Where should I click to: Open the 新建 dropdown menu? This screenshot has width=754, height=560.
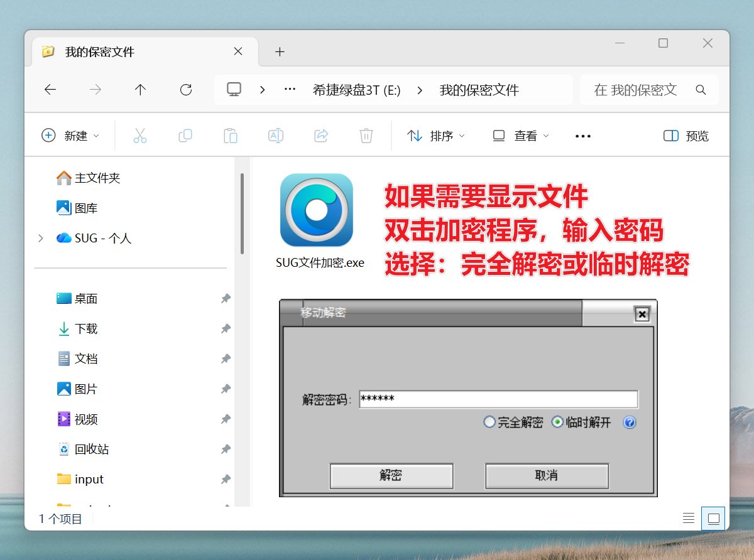(x=70, y=136)
